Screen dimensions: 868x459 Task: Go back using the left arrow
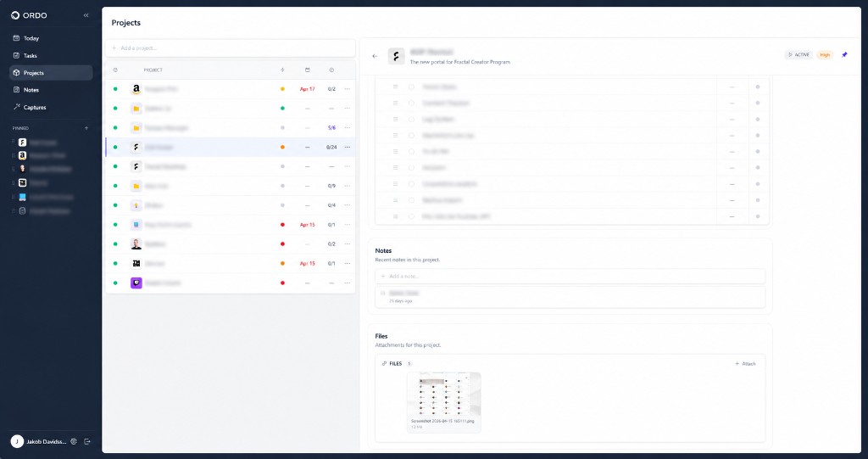pos(375,56)
